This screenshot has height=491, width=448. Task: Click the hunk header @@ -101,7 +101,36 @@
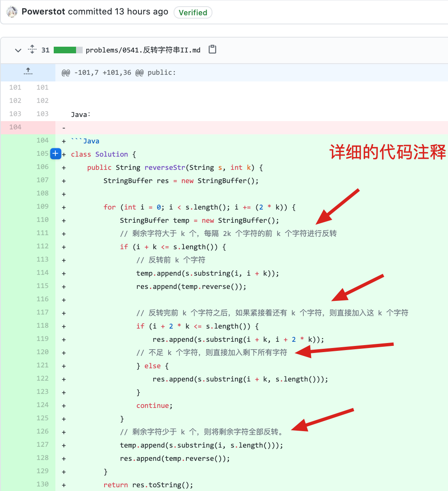coord(119,73)
